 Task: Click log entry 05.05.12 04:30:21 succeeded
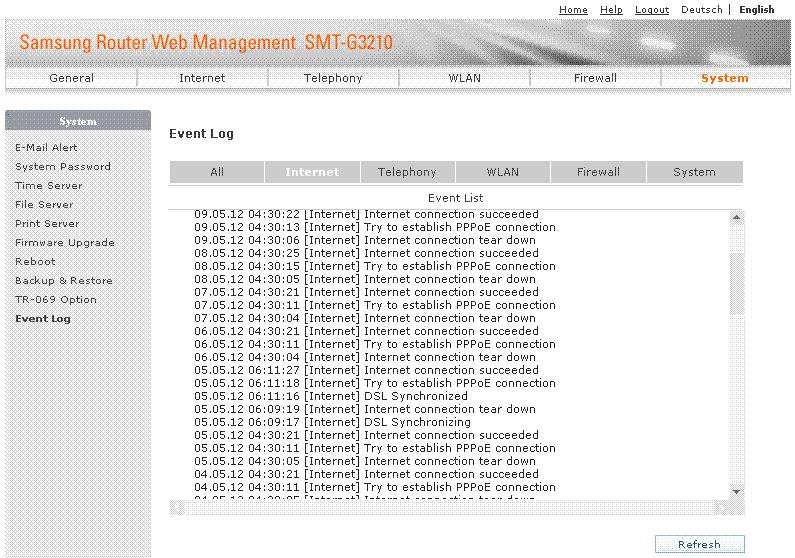[x=366, y=435]
